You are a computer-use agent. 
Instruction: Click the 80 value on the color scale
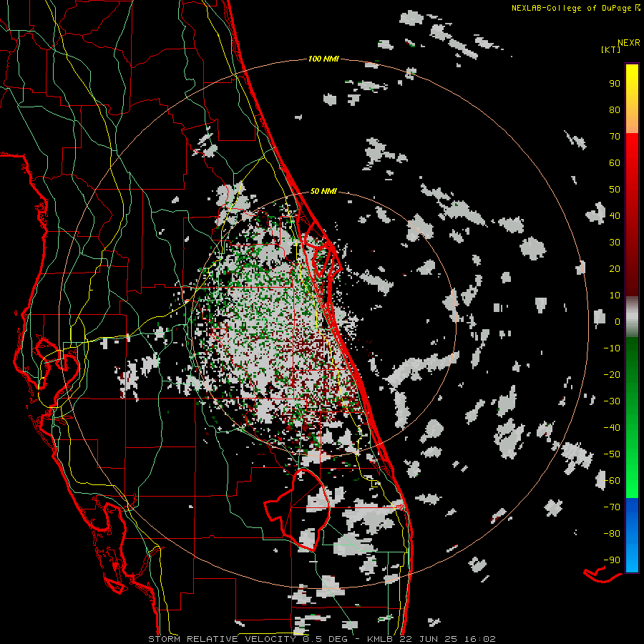point(615,110)
